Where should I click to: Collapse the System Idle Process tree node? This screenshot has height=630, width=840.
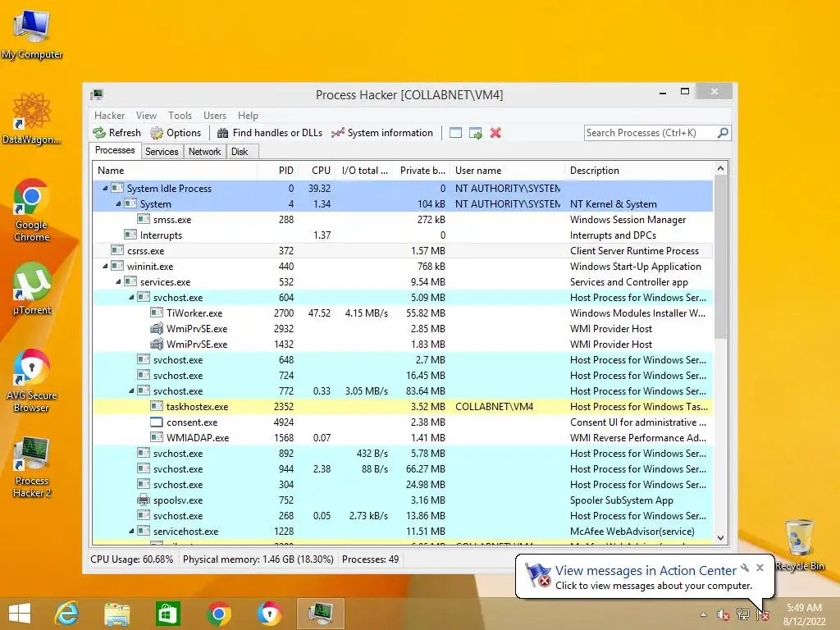click(x=105, y=188)
